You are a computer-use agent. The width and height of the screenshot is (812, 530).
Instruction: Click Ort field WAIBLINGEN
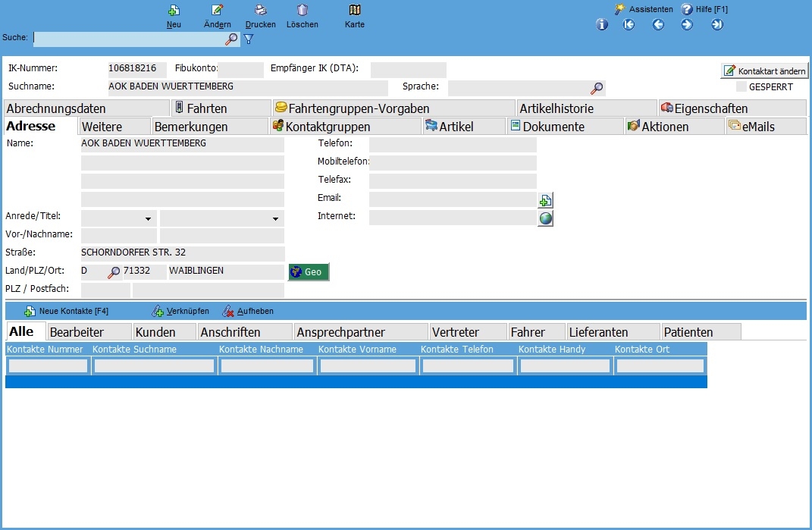click(226, 271)
